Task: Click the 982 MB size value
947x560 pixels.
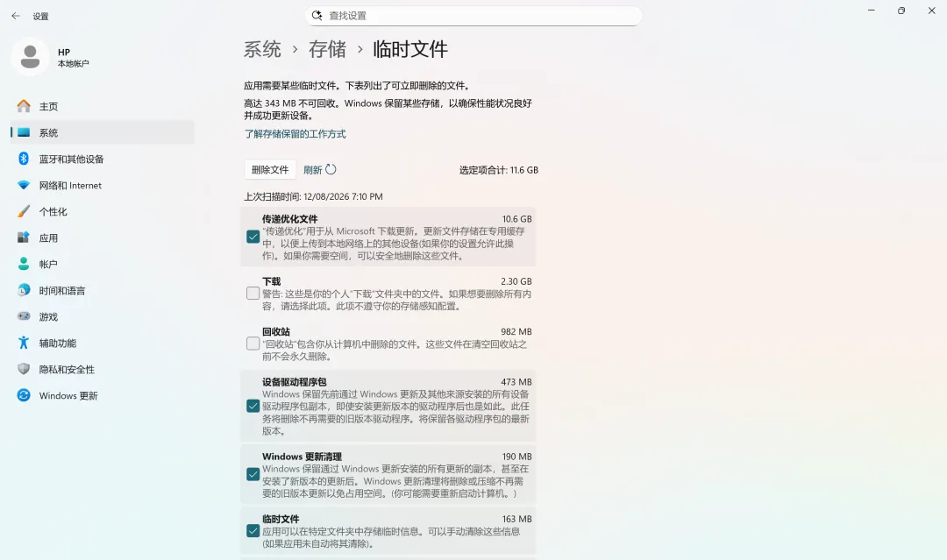Action: pyautogui.click(x=516, y=331)
